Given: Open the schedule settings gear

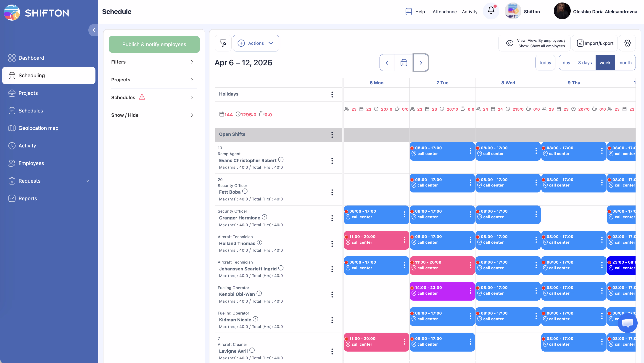Looking at the screenshot, I should [627, 43].
